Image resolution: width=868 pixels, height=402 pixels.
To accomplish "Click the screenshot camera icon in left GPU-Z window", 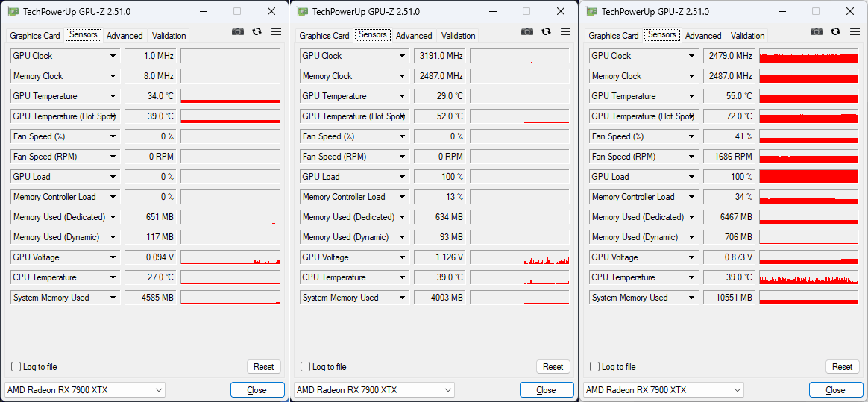I will point(238,31).
